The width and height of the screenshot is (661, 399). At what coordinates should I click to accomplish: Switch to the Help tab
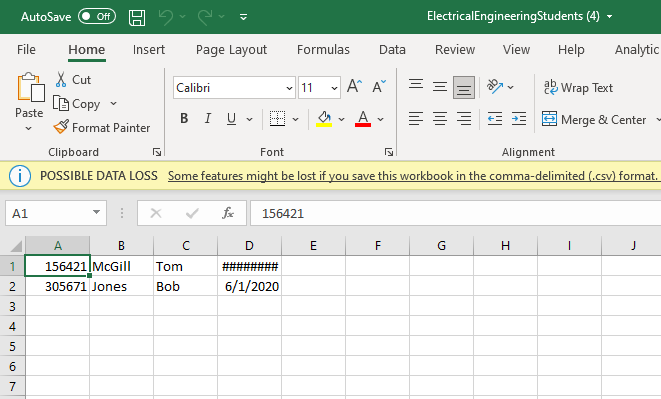pyautogui.click(x=571, y=50)
